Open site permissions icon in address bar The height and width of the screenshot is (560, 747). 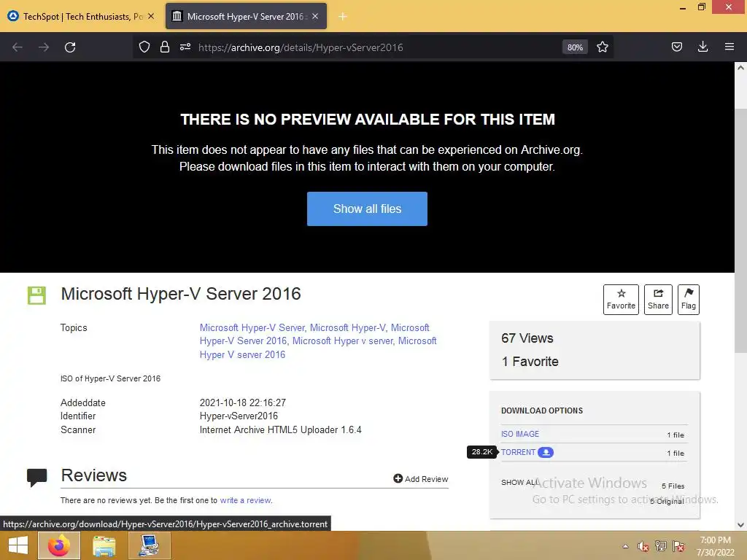click(x=185, y=47)
